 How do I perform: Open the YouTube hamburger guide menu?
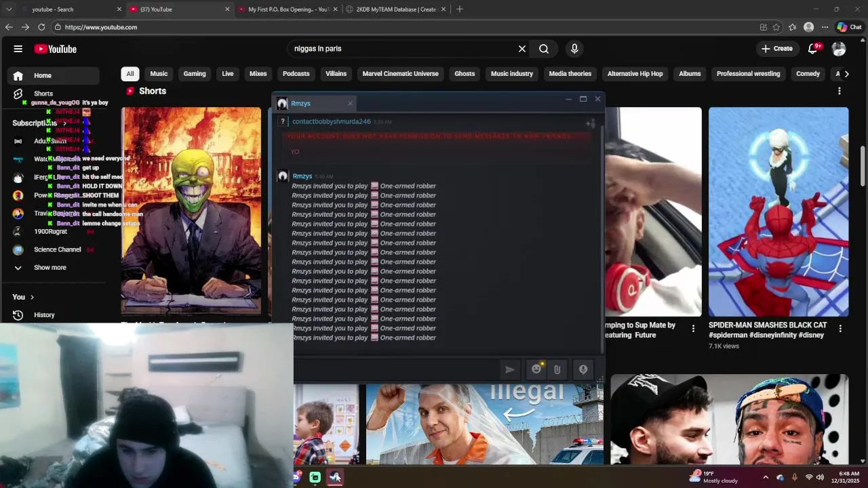18,49
